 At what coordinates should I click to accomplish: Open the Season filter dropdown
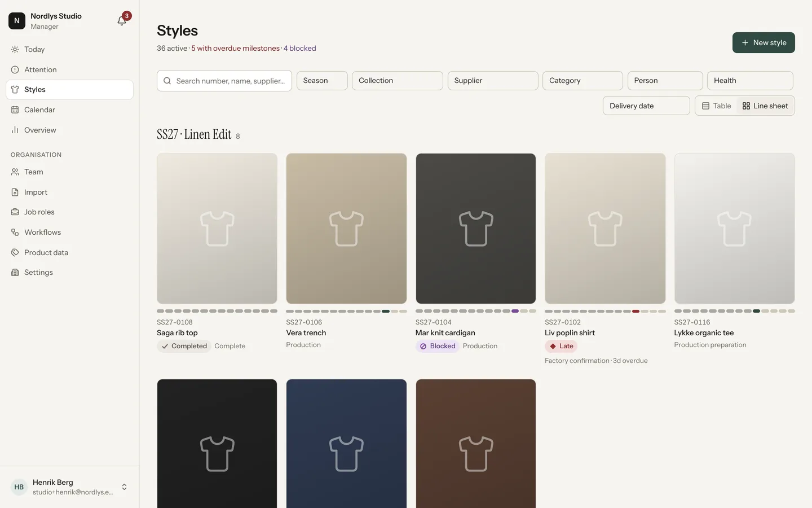tap(322, 81)
